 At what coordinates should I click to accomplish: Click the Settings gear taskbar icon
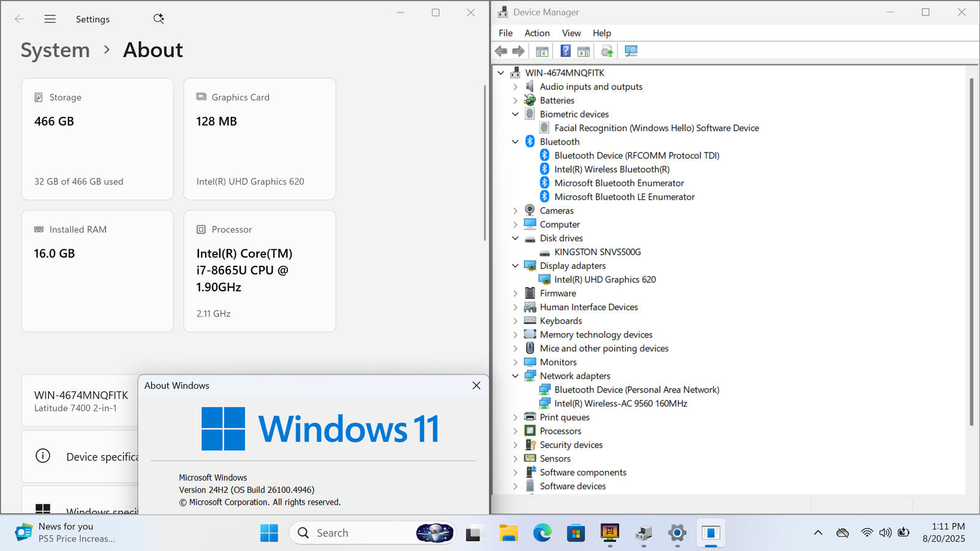coord(677,533)
